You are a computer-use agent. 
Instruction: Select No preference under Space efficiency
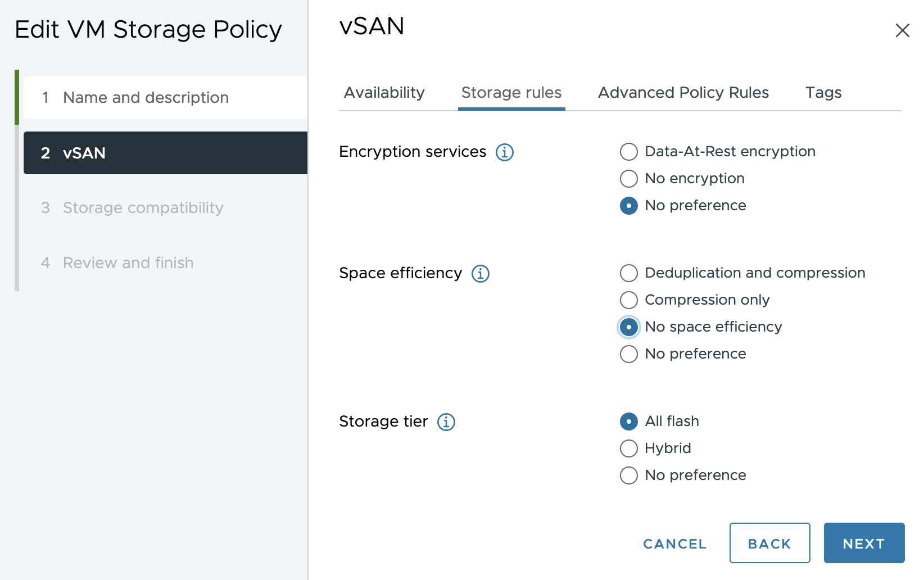tap(628, 354)
